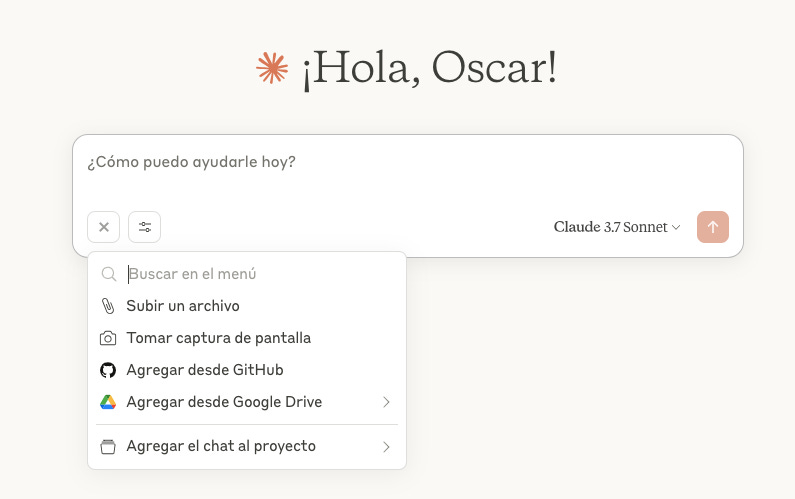Click the Google Drive logo icon
The width and height of the screenshot is (795, 499).
click(108, 402)
